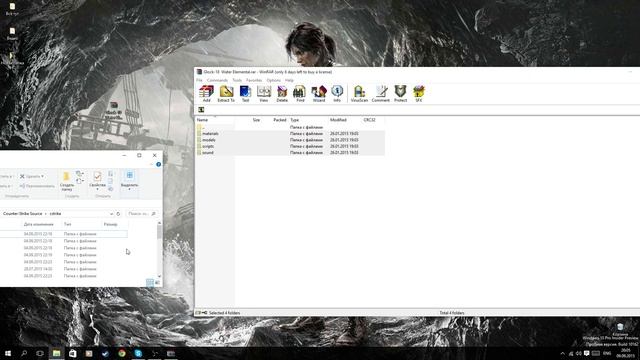Click the Explorer Help question mark icon
Screen dimensions: 640x360
(x=158, y=164)
